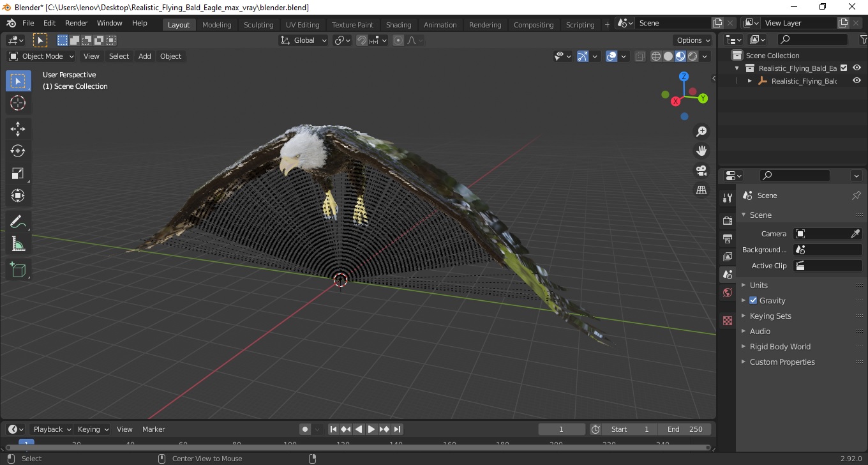
Task: Open the Texture properties tab
Action: coord(727,321)
